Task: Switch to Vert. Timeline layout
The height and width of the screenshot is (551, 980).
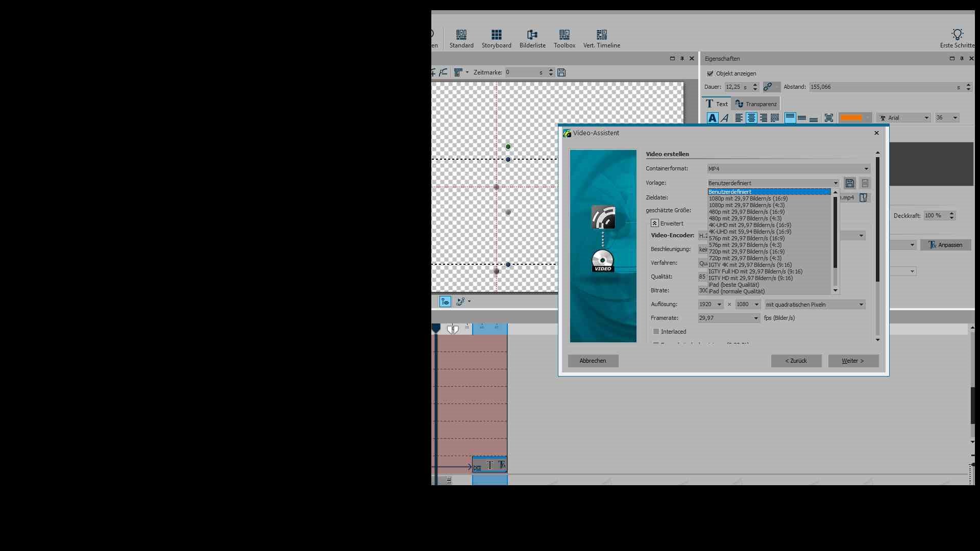Action: tap(601, 39)
